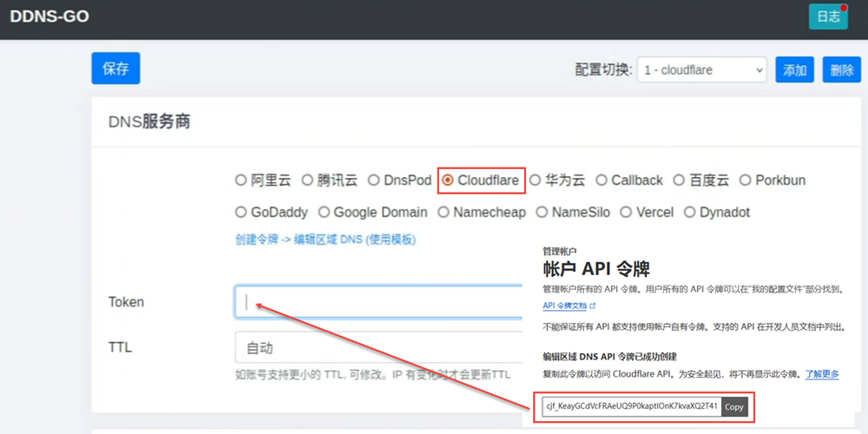
Task: Click the 帐户 API 令牌 heading
Action: 596,270
